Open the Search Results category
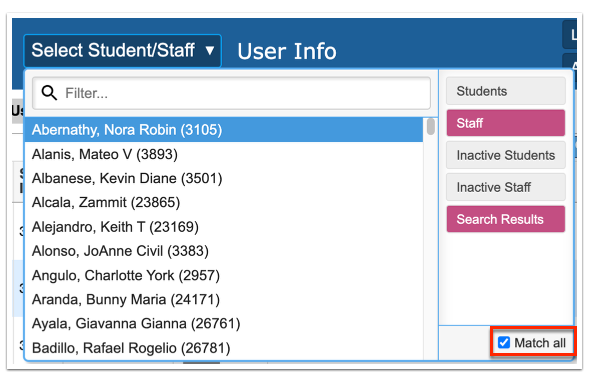Image resolution: width=590 pixels, height=381 pixels. point(505,219)
